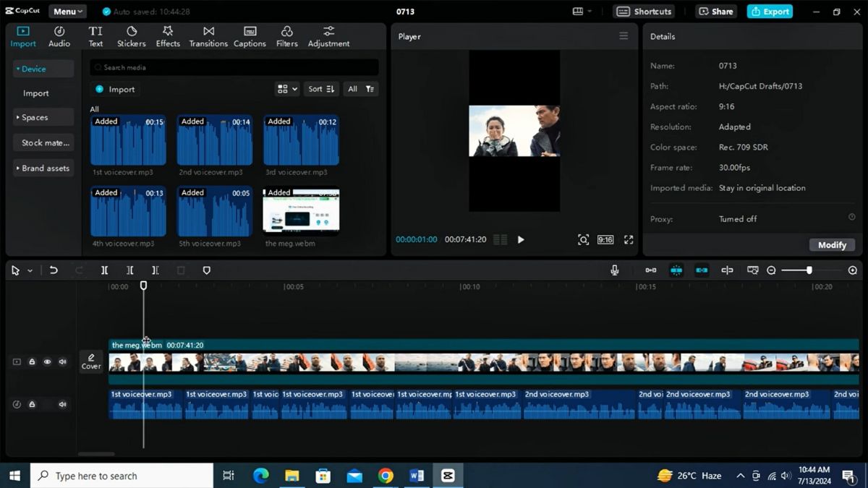Toggle visibility eye on video track
The width and height of the screenshot is (868, 488).
[x=47, y=362]
